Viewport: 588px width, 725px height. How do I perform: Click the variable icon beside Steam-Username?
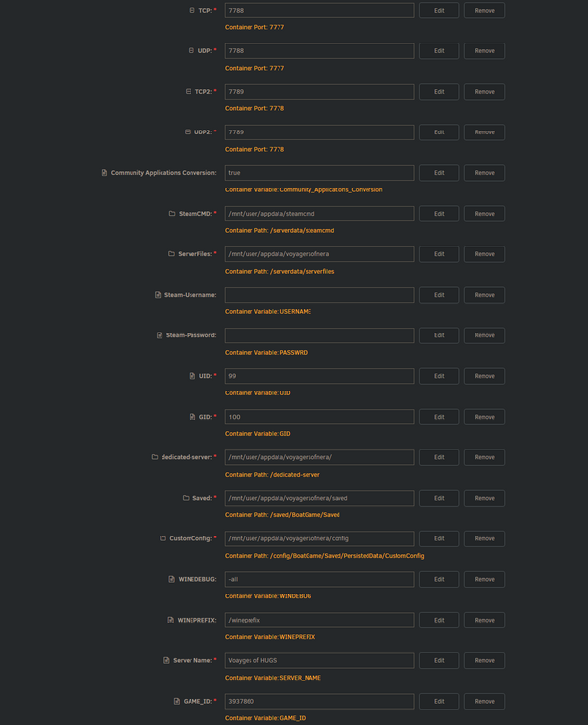158,295
